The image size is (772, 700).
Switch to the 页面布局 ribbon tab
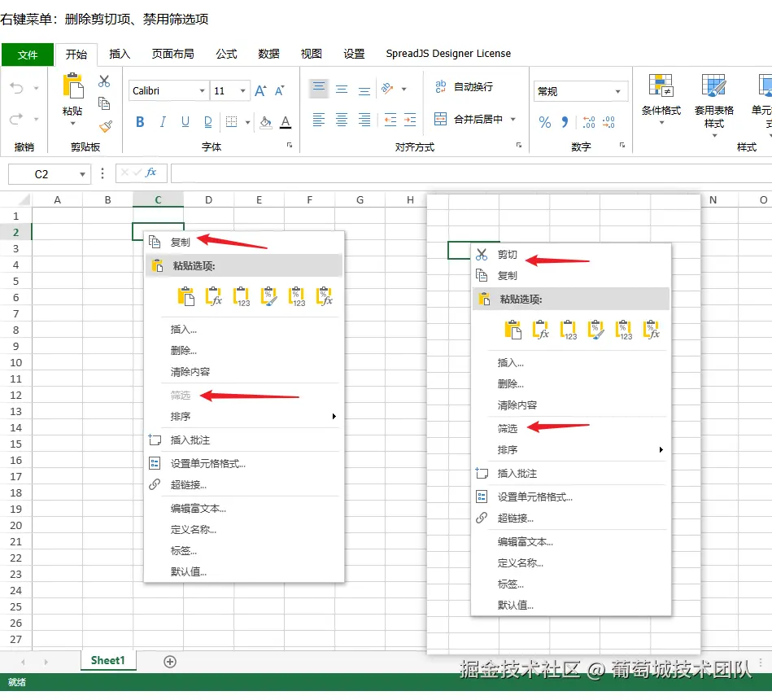click(x=172, y=54)
